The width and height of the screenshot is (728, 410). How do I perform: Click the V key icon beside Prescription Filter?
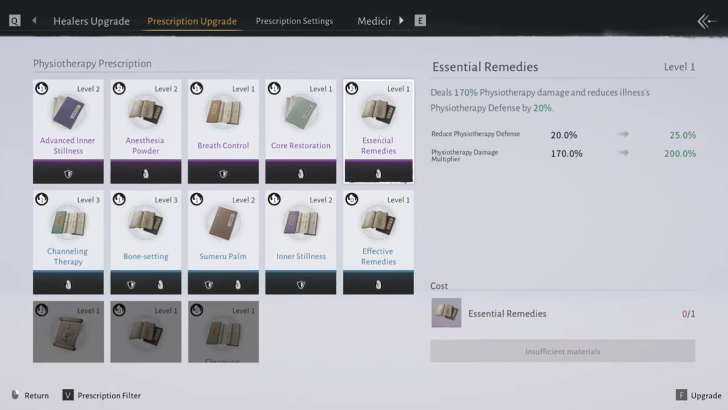[x=68, y=395]
